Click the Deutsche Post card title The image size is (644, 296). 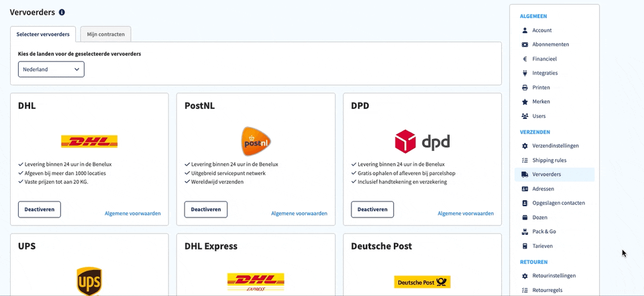382,246
